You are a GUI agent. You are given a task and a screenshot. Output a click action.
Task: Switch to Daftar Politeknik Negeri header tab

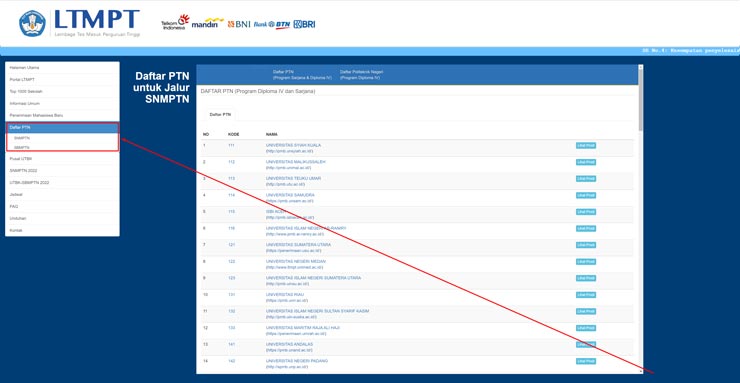coord(361,75)
